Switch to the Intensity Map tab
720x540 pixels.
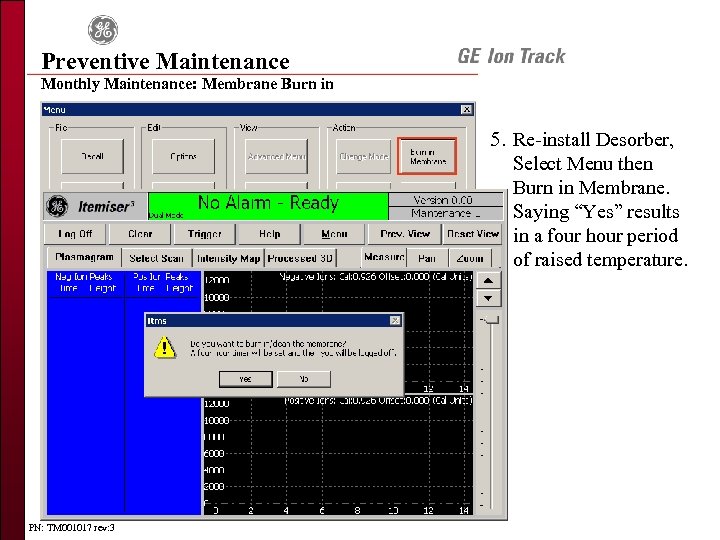tap(229, 258)
